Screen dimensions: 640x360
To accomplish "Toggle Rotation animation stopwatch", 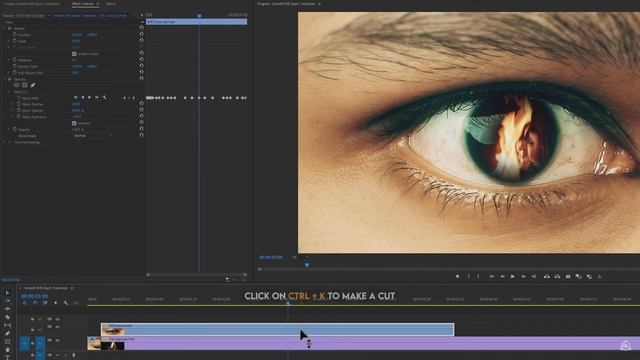I will click(x=14, y=60).
